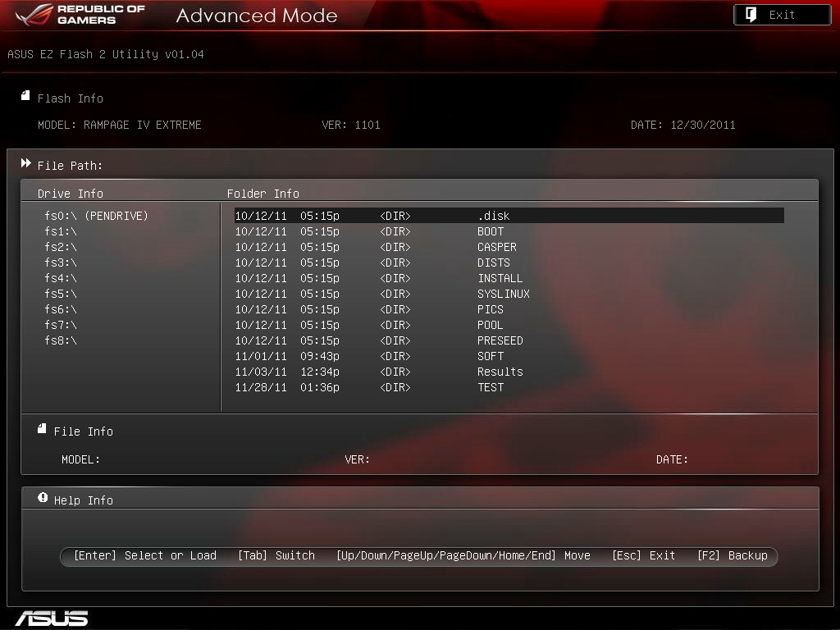Screen dimensions: 840x630
Task: Click the VER: 1101 text
Action: [x=351, y=125]
